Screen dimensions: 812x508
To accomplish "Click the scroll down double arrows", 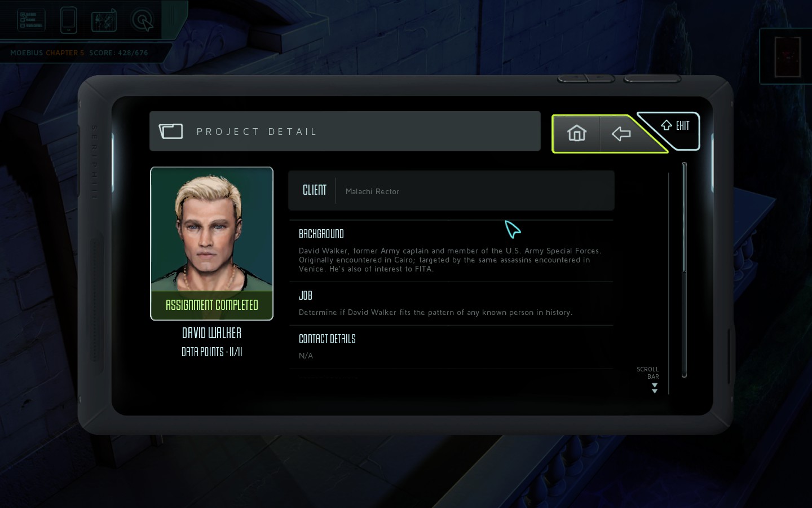I will pyautogui.click(x=655, y=388).
